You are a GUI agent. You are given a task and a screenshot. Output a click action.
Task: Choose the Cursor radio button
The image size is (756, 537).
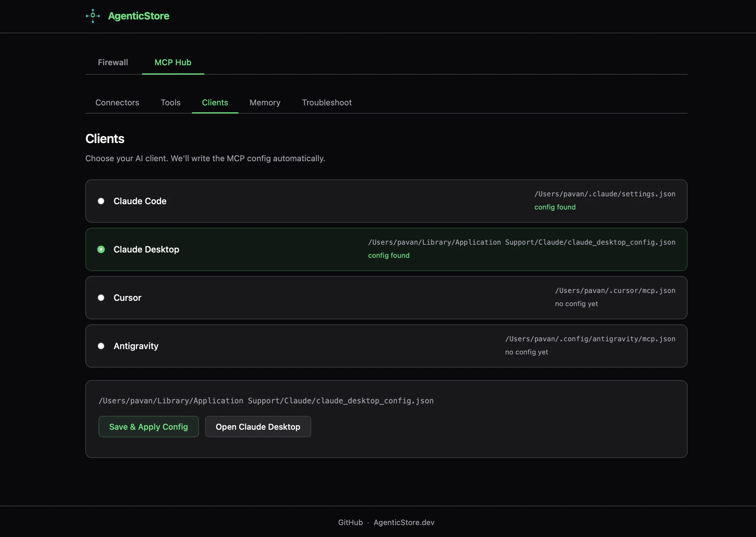[101, 298]
